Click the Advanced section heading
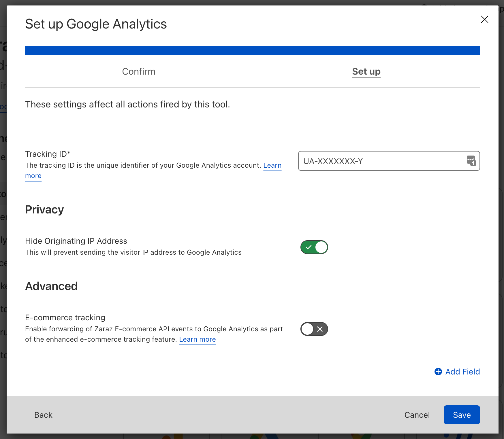This screenshot has width=504, height=439. [51, 286]
